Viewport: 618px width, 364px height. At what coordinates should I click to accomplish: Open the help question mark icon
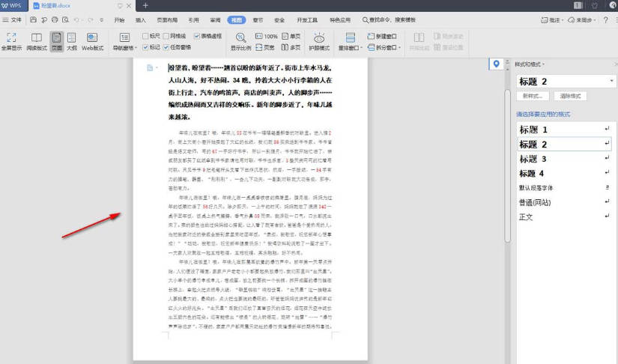point(606,19)
